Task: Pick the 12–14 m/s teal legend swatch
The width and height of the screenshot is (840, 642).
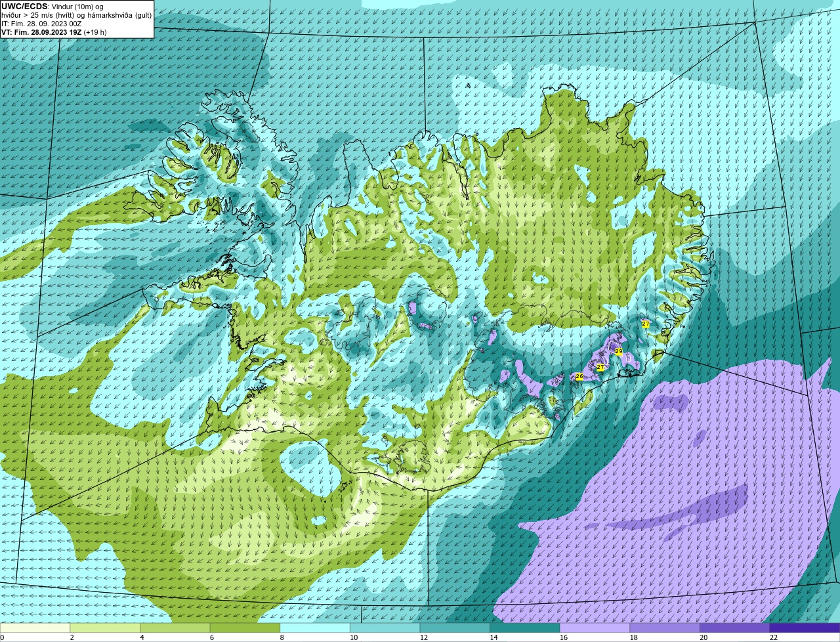Action: pos(455,628)
